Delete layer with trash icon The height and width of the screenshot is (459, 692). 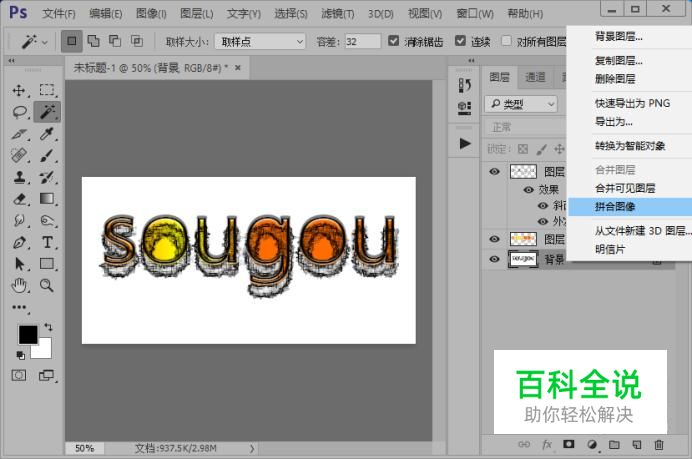(659, 444)
